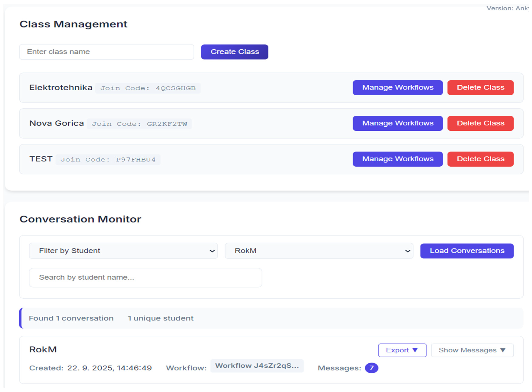Focus the Enter class name field

pyautogui.click(x=106, y=52)
